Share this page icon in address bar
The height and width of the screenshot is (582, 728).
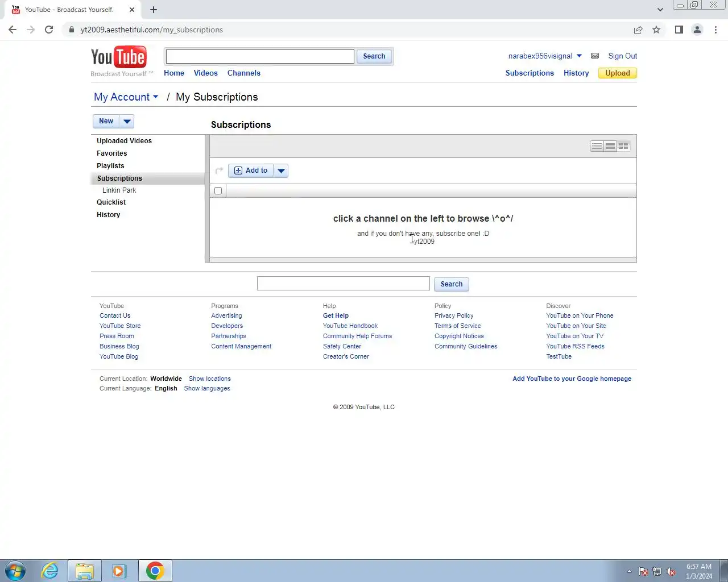click(x=638, y=30)
